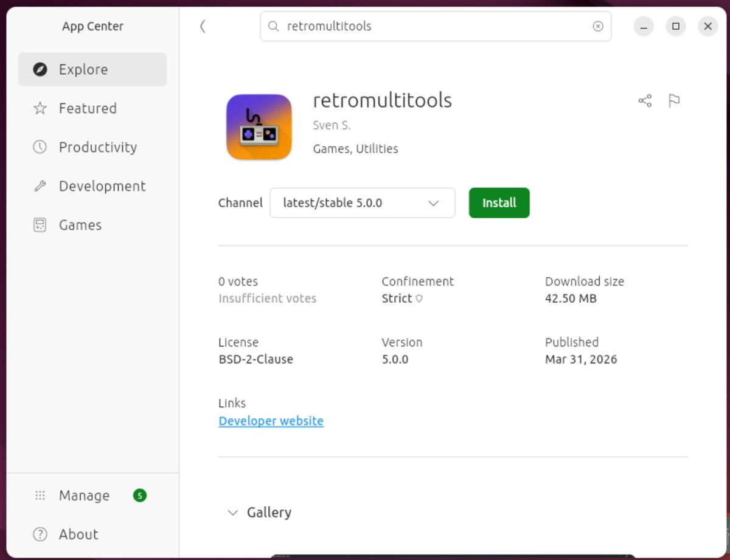Click the Strict confinement shield icon
730x560 pixels.
point(419,299)
